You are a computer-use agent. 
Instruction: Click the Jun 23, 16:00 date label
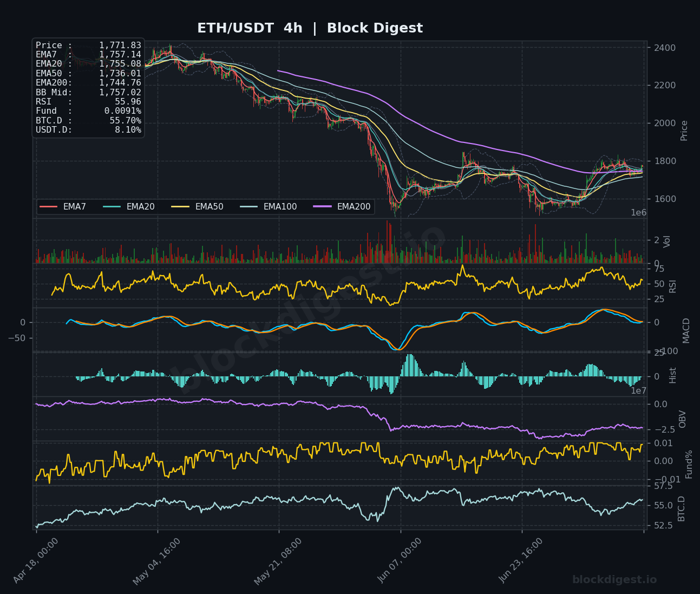coord(520,560)
